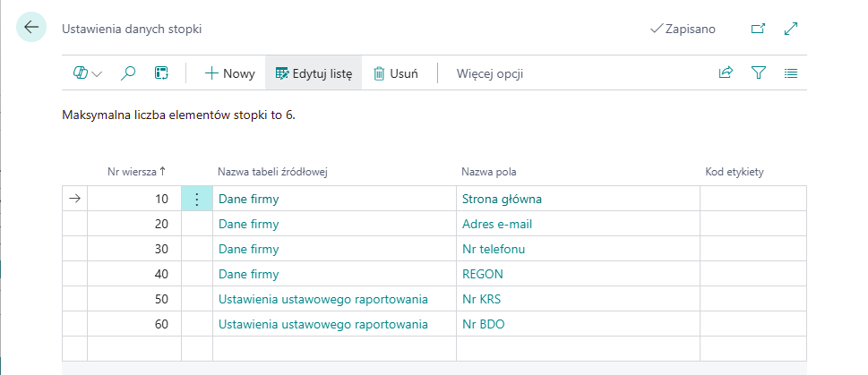Open the Copilot icon in the toolbar

pos(81,73)
